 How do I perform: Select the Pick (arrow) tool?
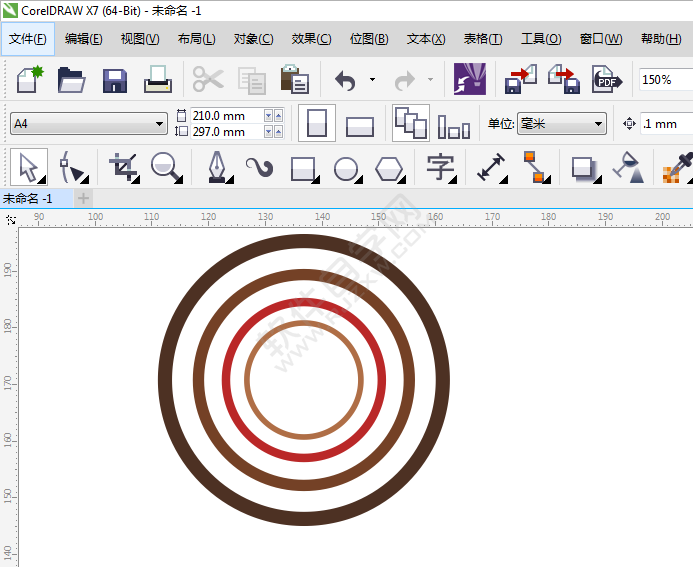[28, 167]
